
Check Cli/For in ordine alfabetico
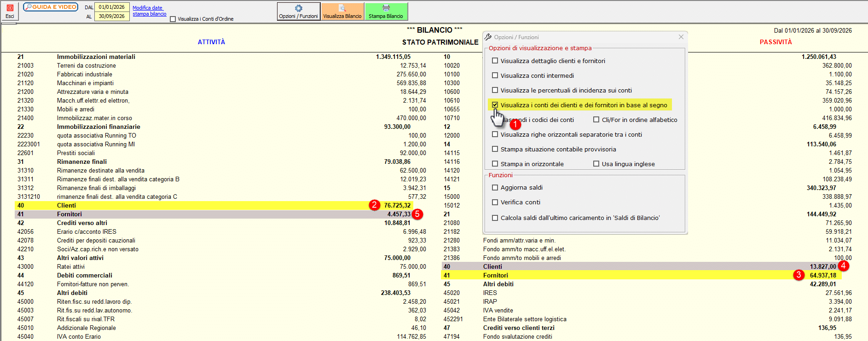(596, 120)
